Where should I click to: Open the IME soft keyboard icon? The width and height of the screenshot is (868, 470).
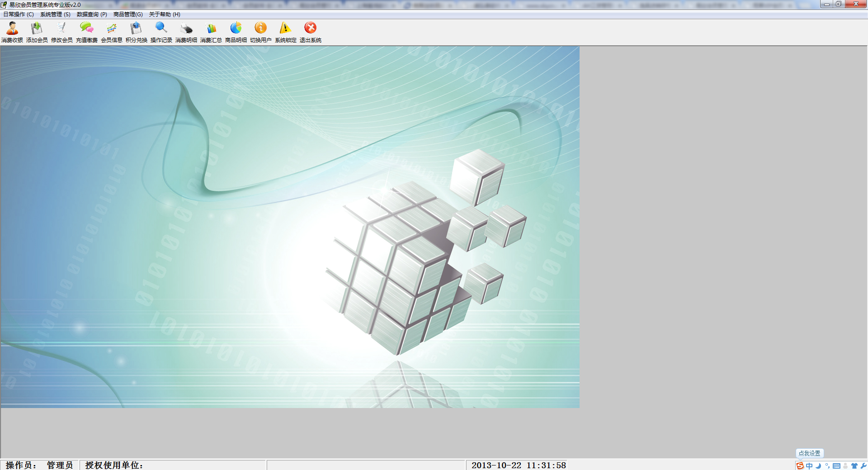pyautogui.click(x=837, y=465)
